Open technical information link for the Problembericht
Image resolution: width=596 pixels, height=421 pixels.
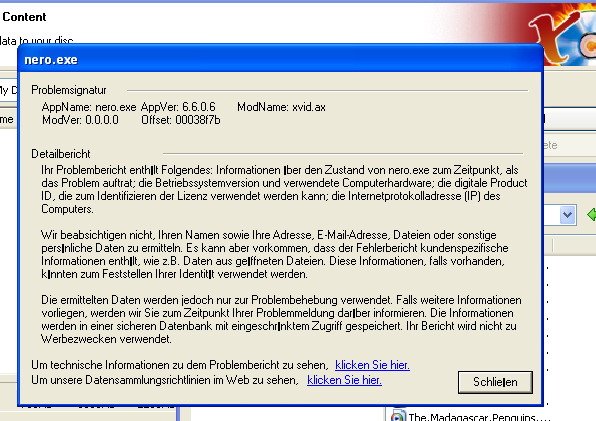pos(372,365)
